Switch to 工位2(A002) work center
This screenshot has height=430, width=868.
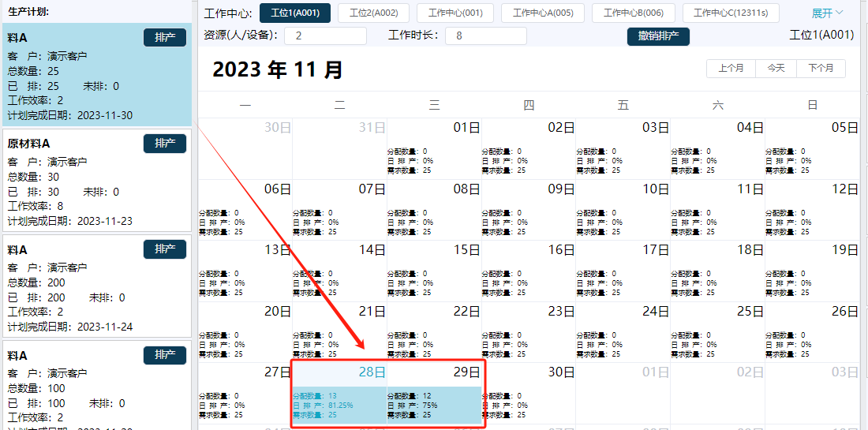pyautogui.click(x=373, y=13)
